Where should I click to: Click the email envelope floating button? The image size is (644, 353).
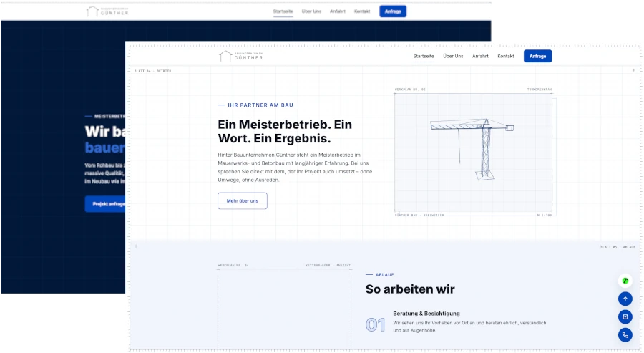(625, 316)
